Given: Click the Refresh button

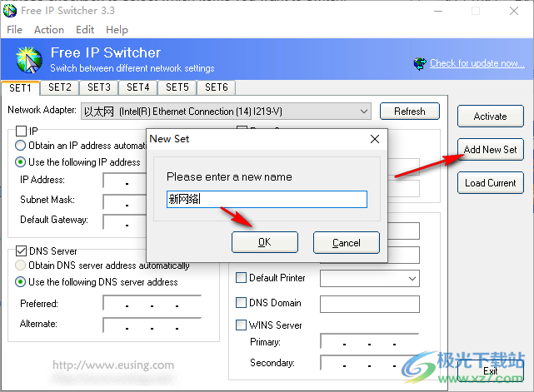Looking at the screenshot, I should [x=410, y=112].
